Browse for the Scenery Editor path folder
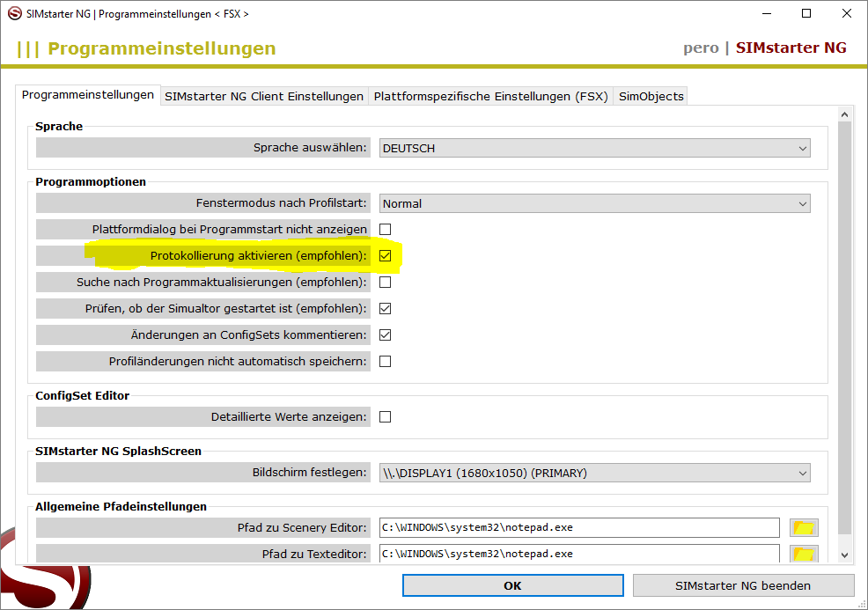The height and width of the screenshot is (610, 868). click(x=804, y=527)
